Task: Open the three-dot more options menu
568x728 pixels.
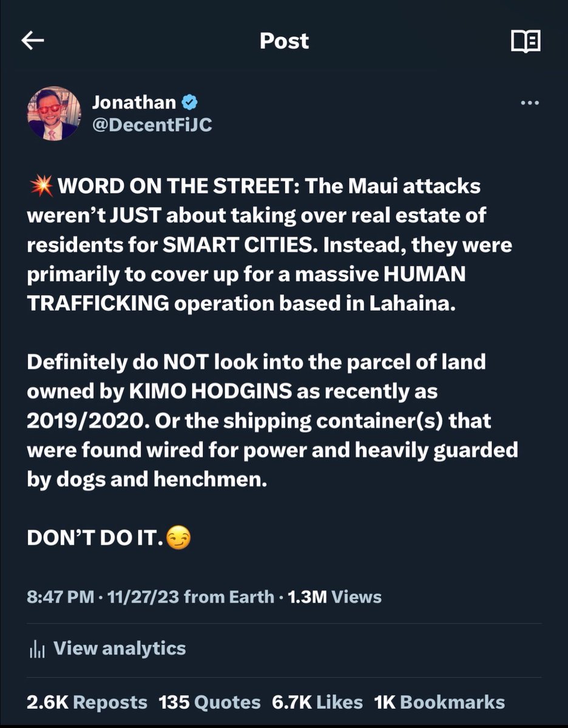Action: [x=530, y=103]
